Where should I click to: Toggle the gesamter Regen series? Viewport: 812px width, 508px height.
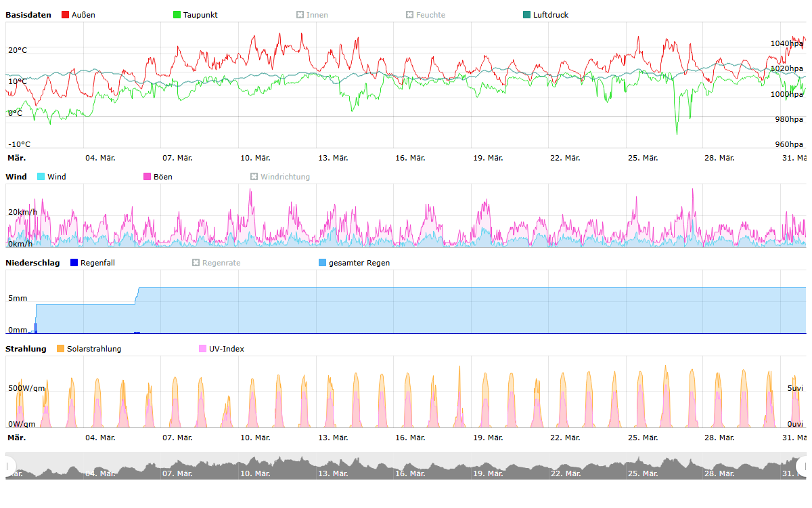click(359, 263)
